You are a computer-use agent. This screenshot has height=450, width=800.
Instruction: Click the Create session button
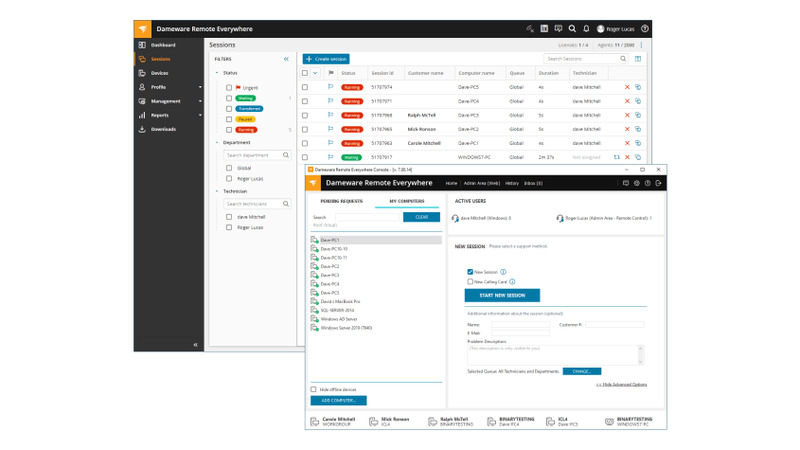point(326,59)
